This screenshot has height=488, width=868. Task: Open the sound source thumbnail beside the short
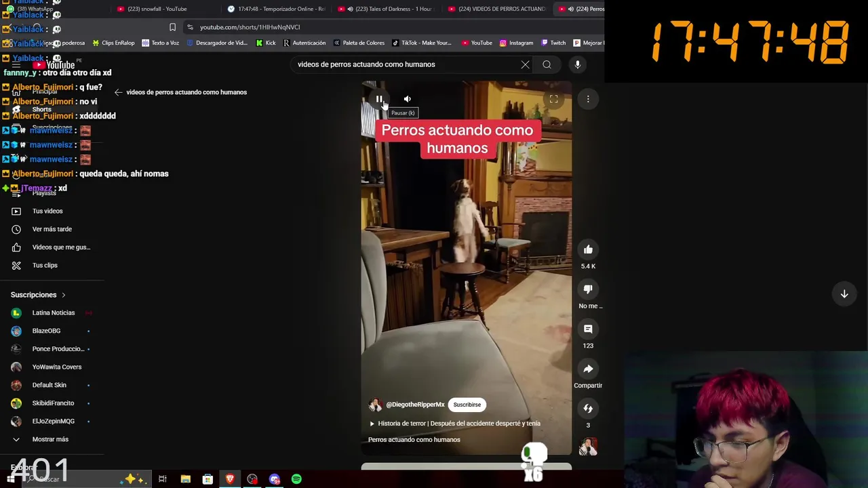(x=588, y=447)
